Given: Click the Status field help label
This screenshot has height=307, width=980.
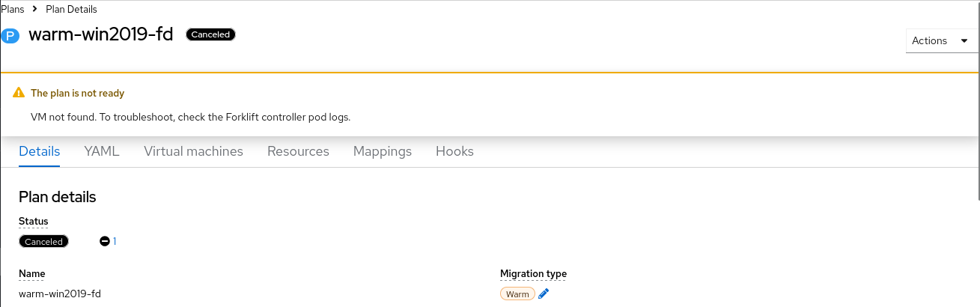Looking at the screenshot, I should point(33,222).
